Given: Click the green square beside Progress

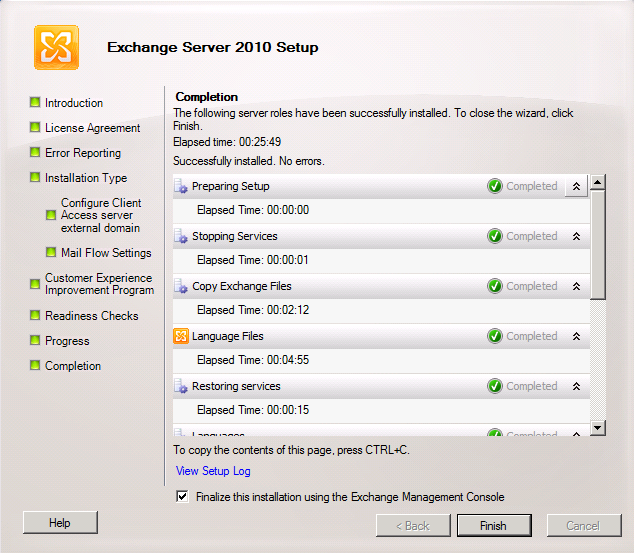Looking at the screenshot, I should click(35, 340).
